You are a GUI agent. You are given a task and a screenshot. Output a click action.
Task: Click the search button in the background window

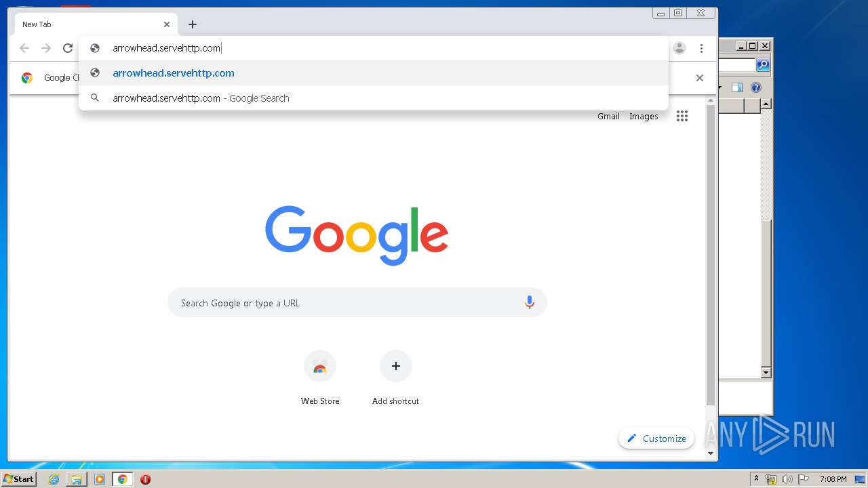point(763,65)
